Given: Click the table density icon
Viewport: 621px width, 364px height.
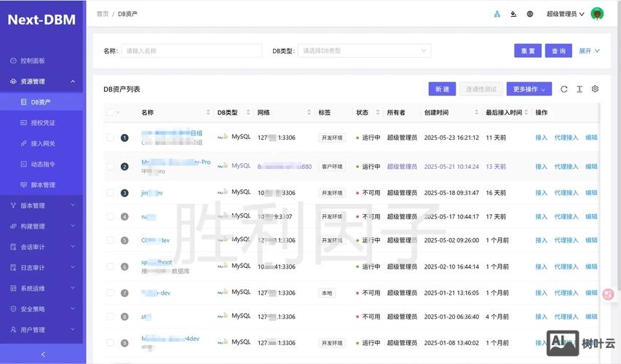Looking at the screenshot, I should (x=580, y=89).
